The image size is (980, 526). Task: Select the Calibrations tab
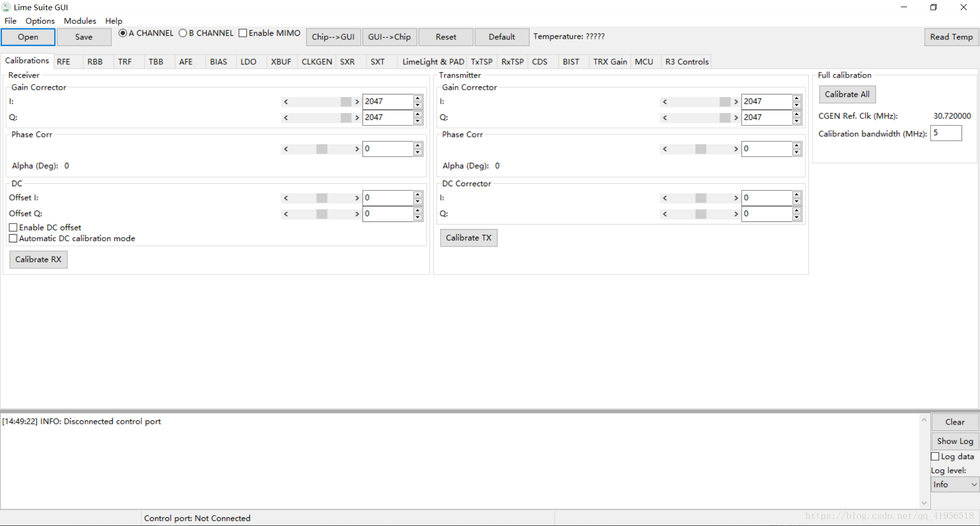27,60
